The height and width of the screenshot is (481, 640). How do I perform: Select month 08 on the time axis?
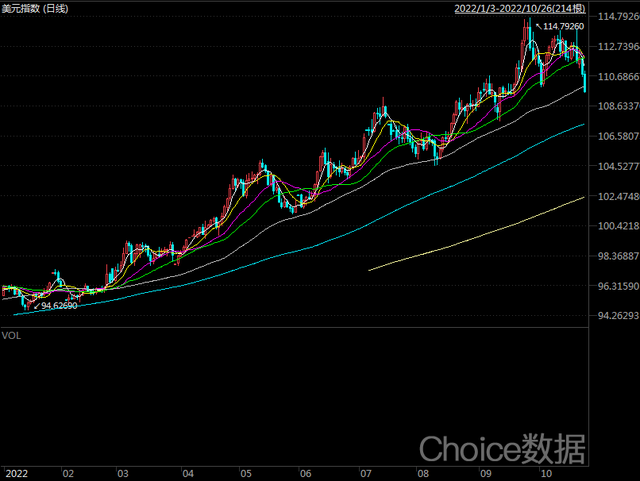(x=424, y=472)
